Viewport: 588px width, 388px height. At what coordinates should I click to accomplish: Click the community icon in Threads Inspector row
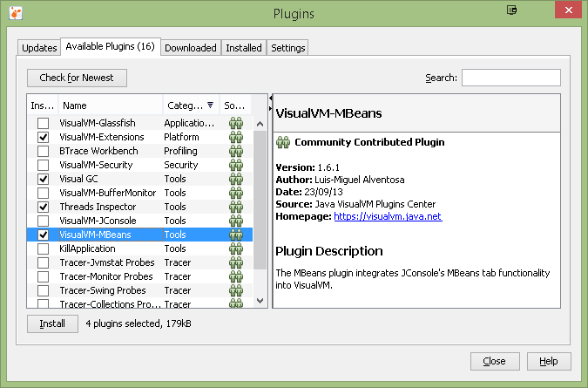pyautogui.click(x=236, y=207)
